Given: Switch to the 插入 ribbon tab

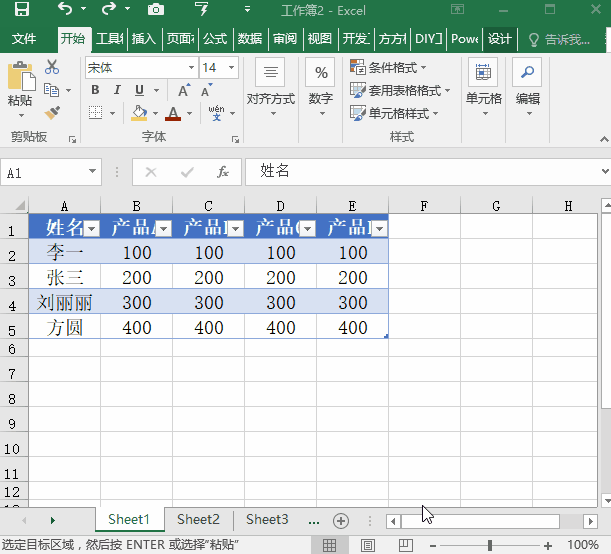Looking at the screenshot, I should point(144,39).
